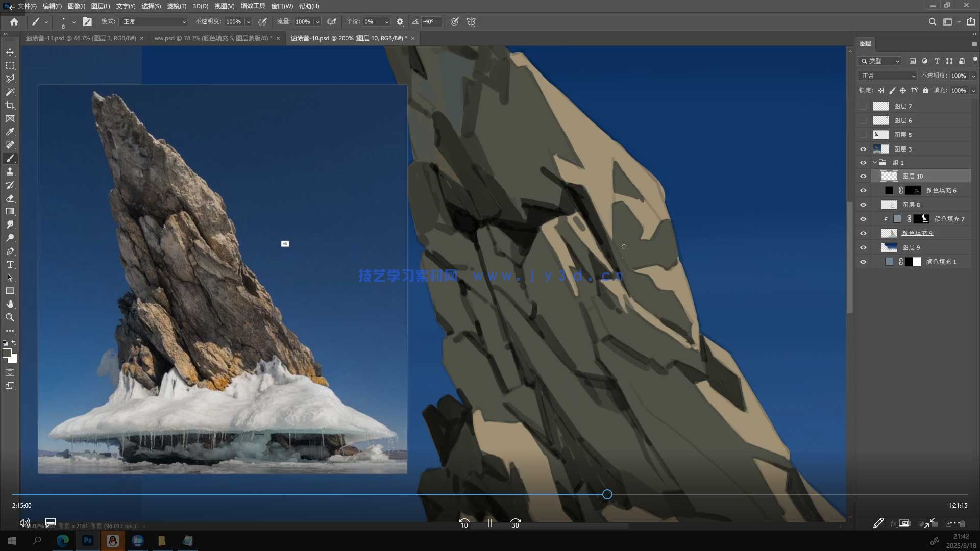Show hidden layer 图层 7
Screen dimensions: 980x551
coord(863,106)
